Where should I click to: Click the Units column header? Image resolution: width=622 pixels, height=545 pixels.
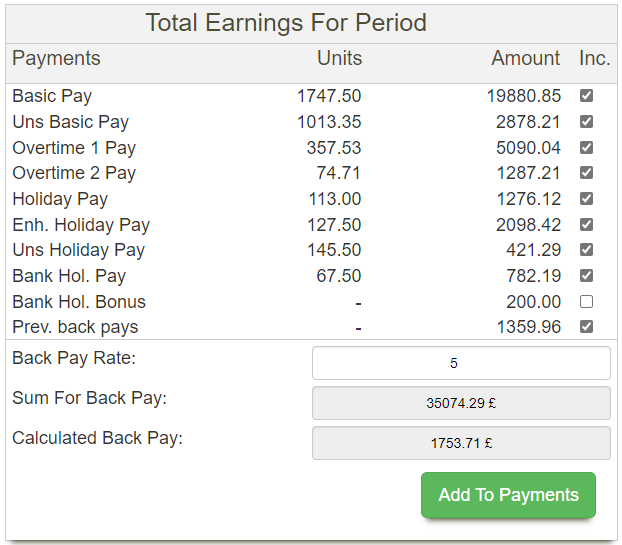339,58
